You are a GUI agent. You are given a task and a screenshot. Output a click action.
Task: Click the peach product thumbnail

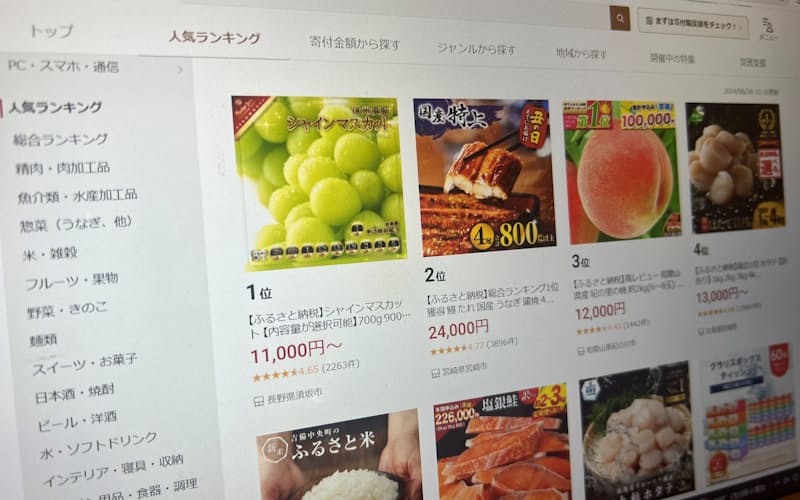click(x=621, y=172)
